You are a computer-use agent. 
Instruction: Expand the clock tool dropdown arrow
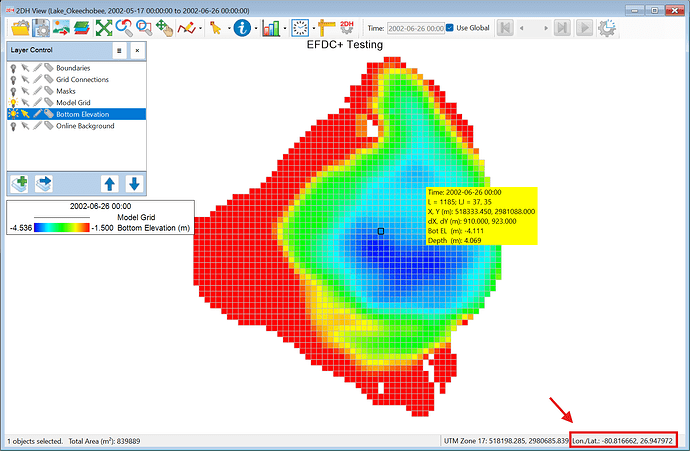pos(314,29)
